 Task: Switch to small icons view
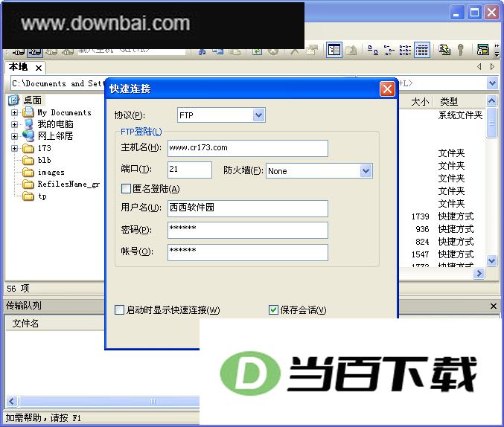(x=389, y=50)
